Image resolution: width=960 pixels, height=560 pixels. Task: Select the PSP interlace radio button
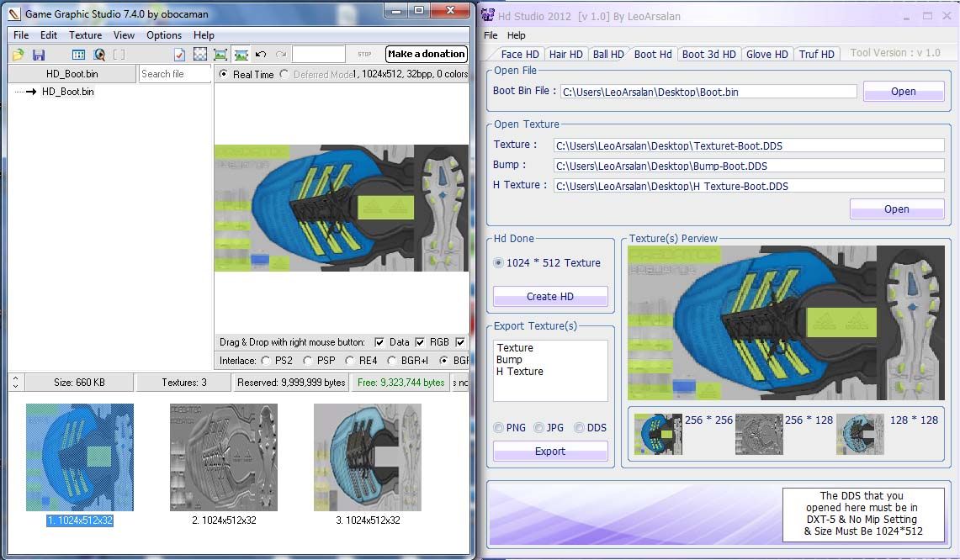click(309, 361)
